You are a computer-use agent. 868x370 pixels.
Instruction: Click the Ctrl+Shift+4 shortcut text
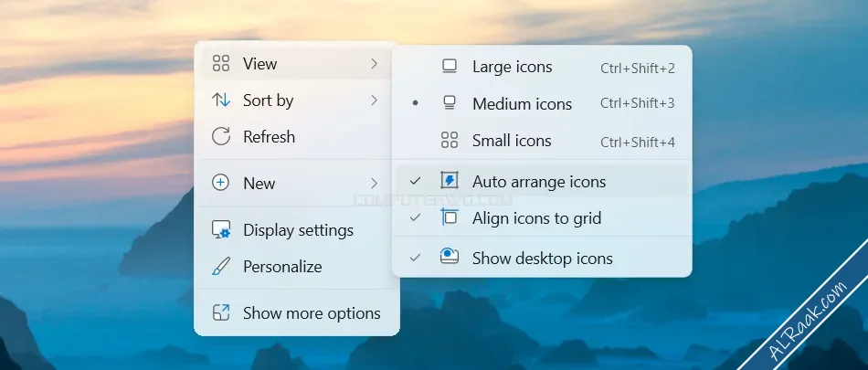638,142
